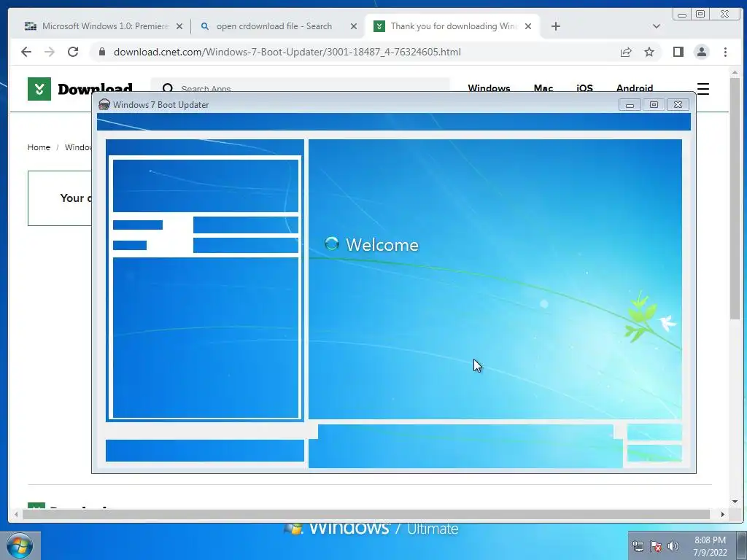Open the iOS category in site navigation
This screenshot has width=747, height=560.
584,87
